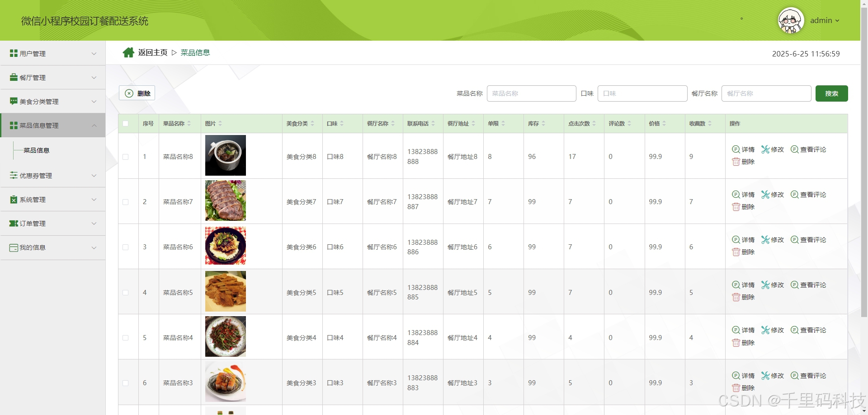This screenshot has height=415, width=868.
Task: Click the home icon beside 返回主页
Action: pos(128,53)
